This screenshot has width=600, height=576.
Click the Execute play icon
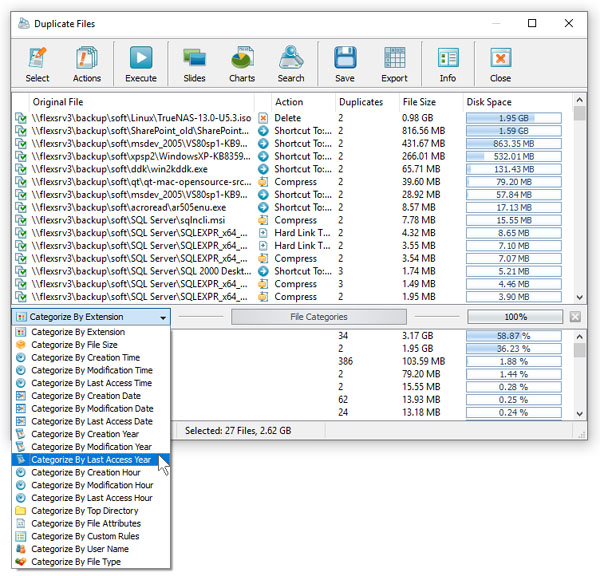tap(141, 64)
